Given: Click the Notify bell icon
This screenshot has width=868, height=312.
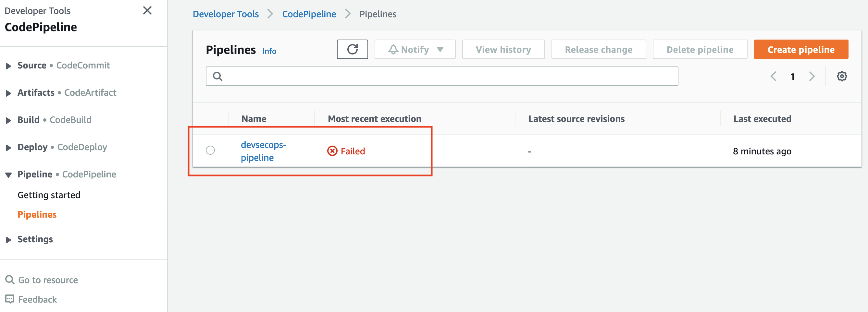Looking at the screenshot, I should 393,50.
